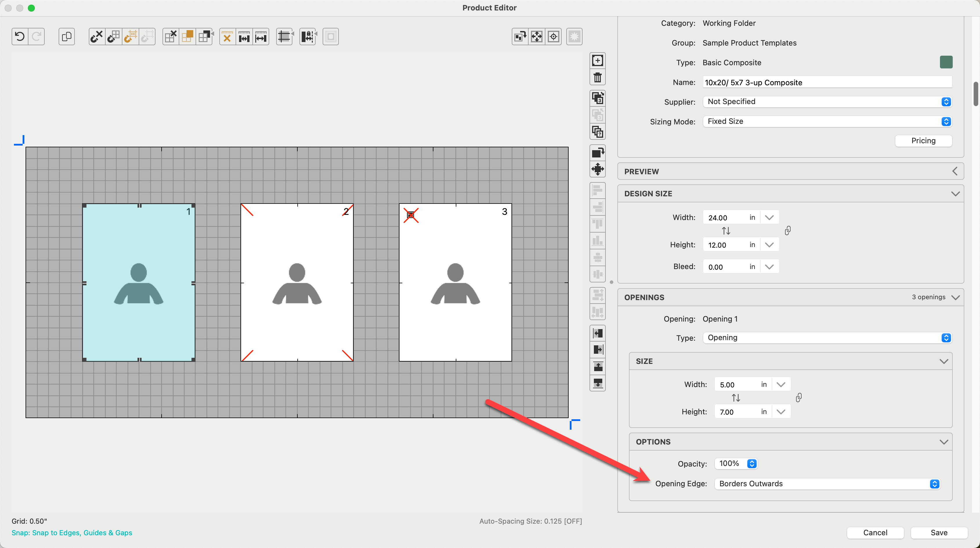Swap design width and height arrows
980x548 pixels.
(x=726, y=231)
